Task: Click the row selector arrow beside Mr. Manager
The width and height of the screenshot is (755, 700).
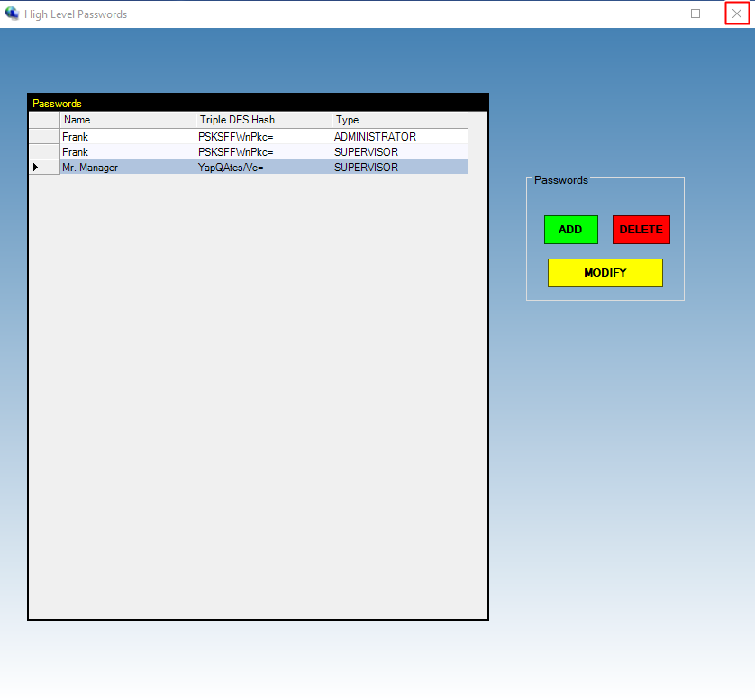Action: [43, 167]
